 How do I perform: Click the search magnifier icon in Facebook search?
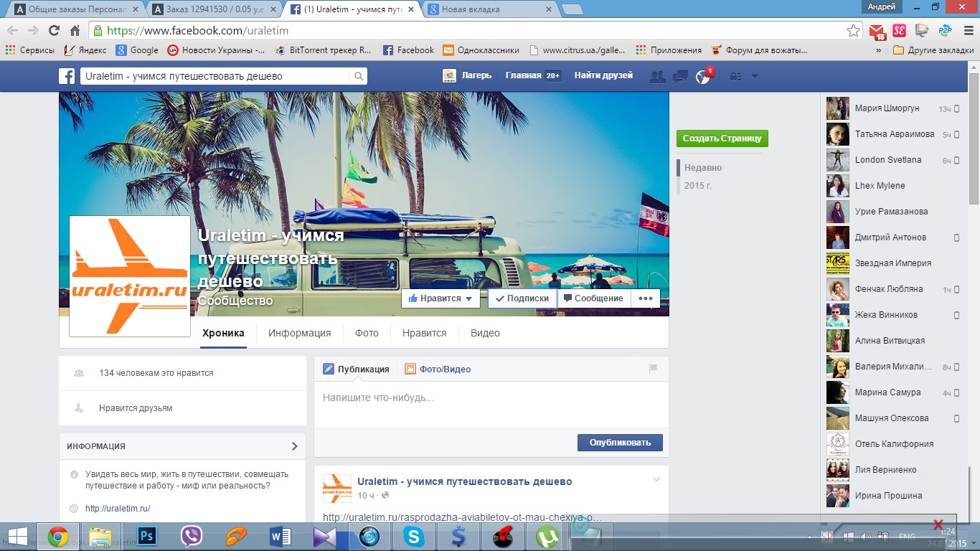(x=358, y=76)
